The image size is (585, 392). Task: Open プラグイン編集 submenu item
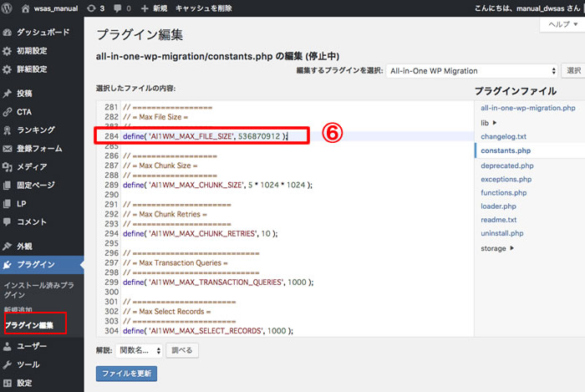pyautogui.click(x=29, y=325)
